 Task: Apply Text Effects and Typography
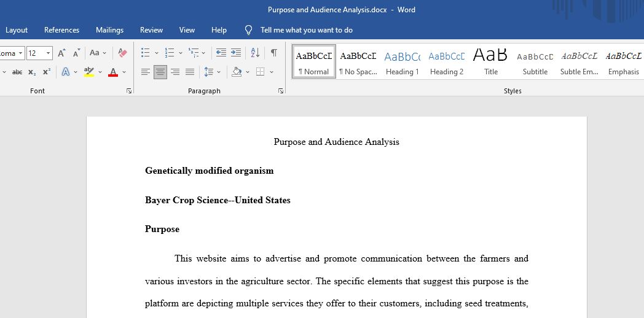(65, 72)
